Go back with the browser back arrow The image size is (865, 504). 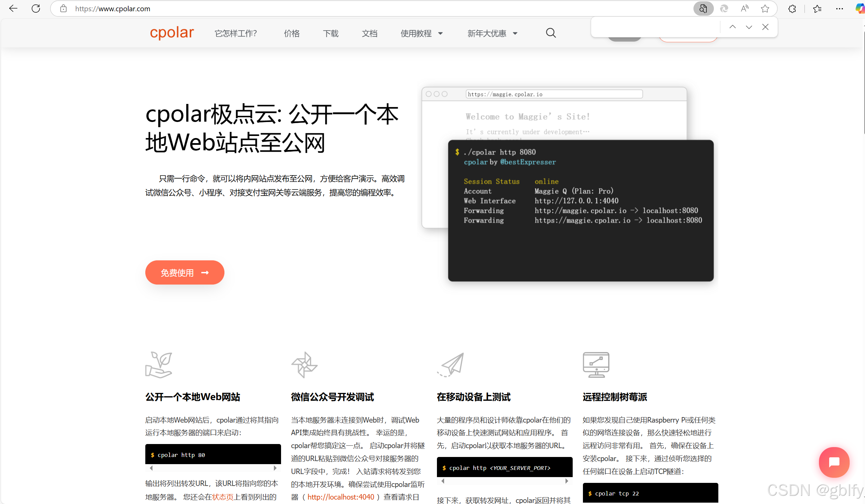click(x=13, y=9)
